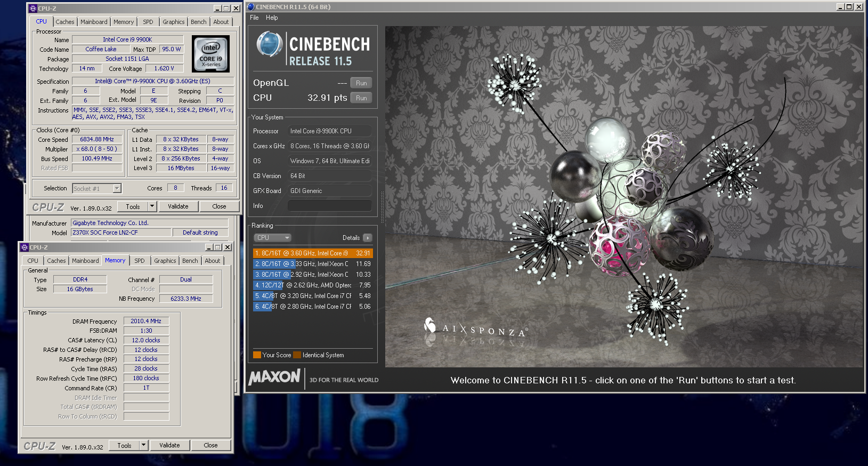Click the Z370X SOC Force LN2-CF model field
The width and height of the screenshot is (868, 466).
(121, 232)
